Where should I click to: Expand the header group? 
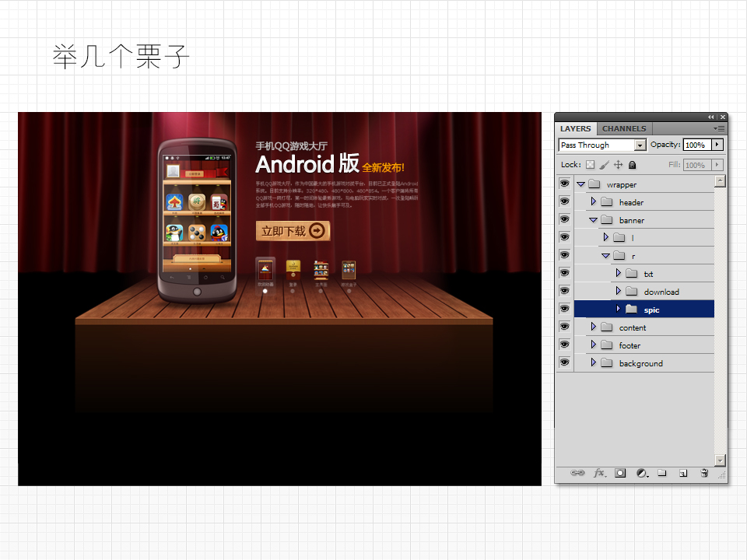[x=593, y=202]
